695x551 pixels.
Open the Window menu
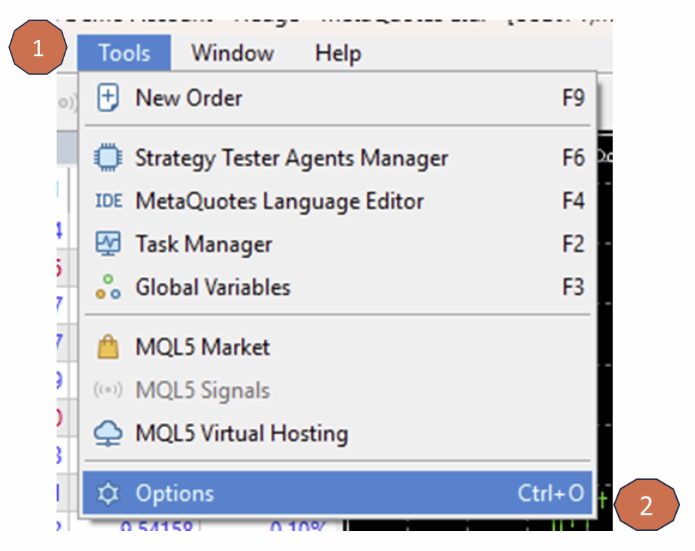coord(232,53)
